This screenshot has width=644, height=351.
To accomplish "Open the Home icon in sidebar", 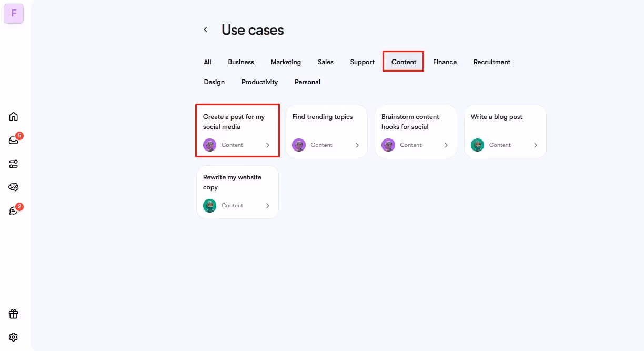I will coord(13,116).
